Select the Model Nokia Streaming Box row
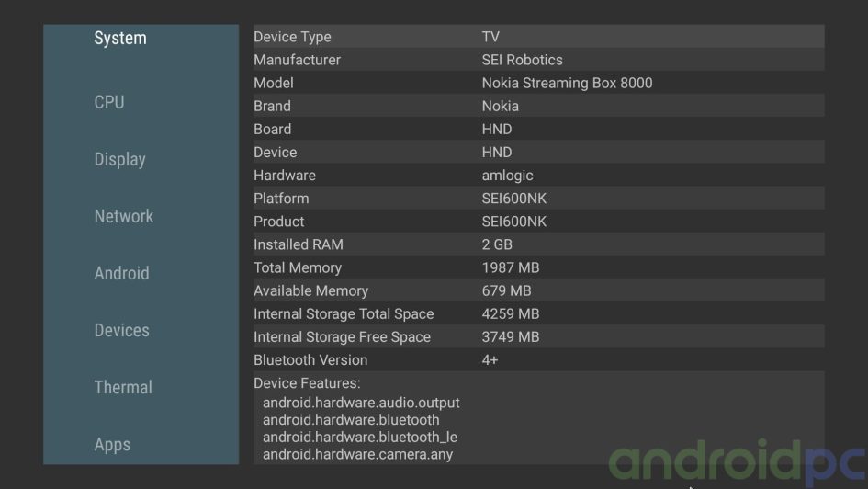868x489 pixels. click(538, 83)
